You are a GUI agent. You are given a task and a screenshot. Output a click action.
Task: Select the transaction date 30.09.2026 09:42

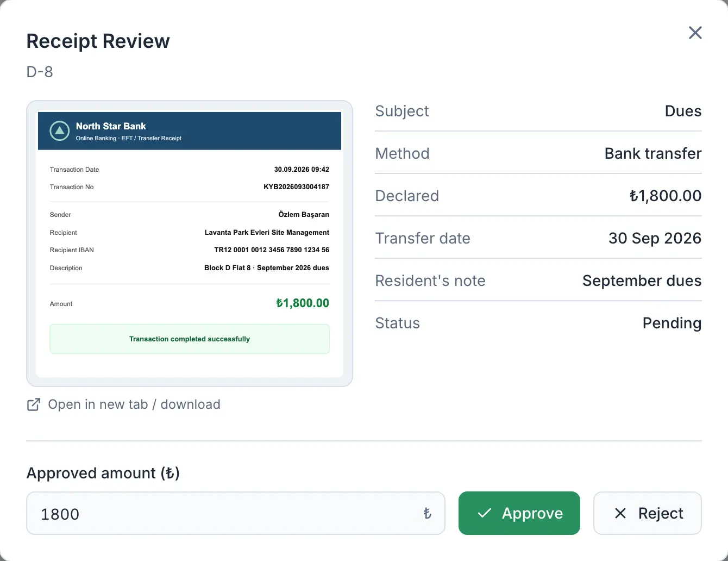302,170
